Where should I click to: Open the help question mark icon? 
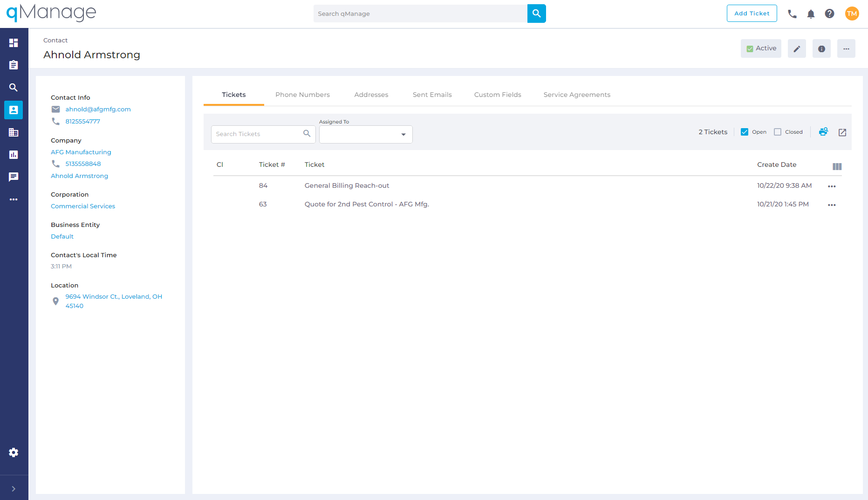point(829,14)
